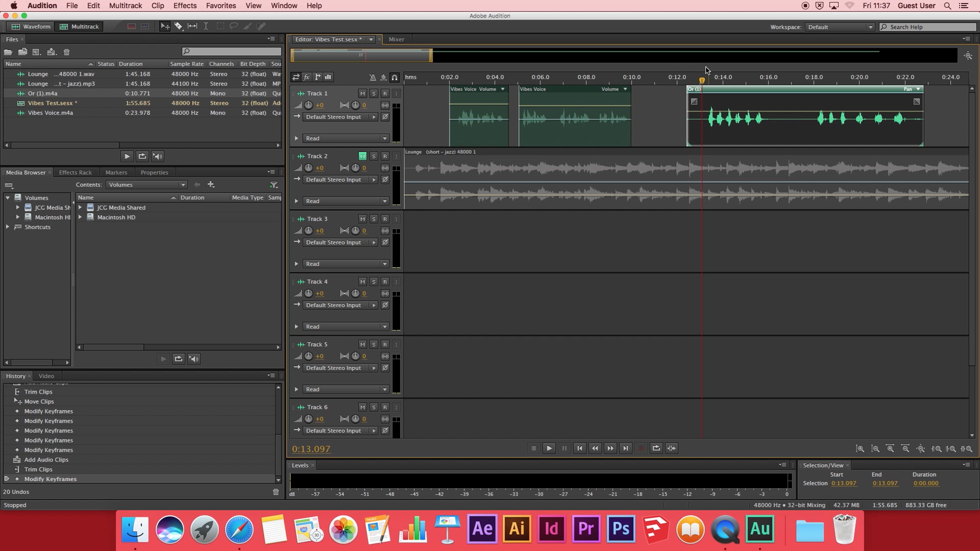Viewport: 980px width, 551px height.
Task: Expand the Shortcuts tree item
Action: 7,227
